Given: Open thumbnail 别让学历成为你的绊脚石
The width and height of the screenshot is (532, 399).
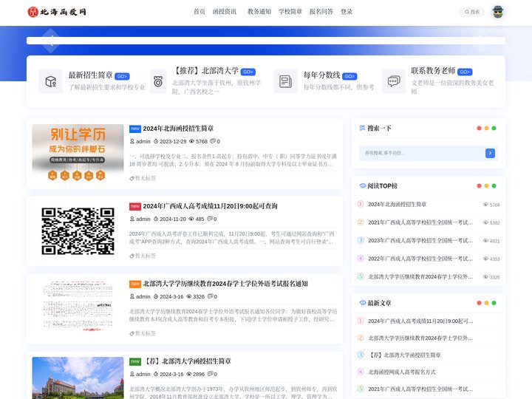Looking at the screenshot, I should click(x=78, y=153).
